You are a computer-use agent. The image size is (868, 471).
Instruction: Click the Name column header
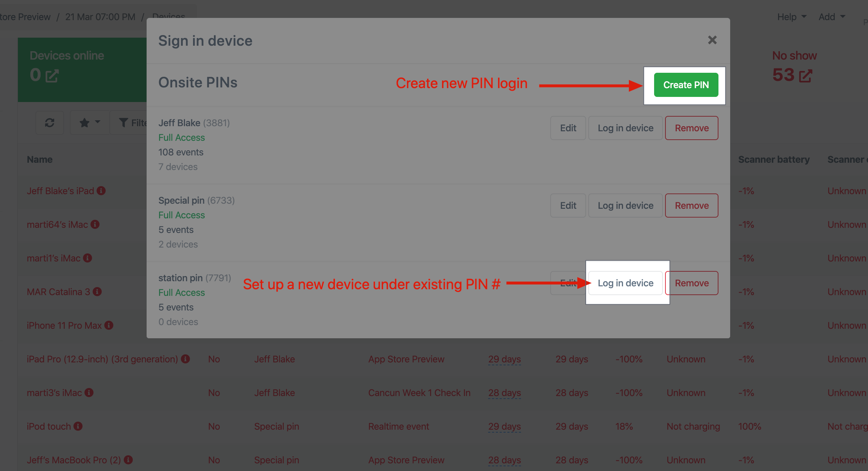click(39, 159)
